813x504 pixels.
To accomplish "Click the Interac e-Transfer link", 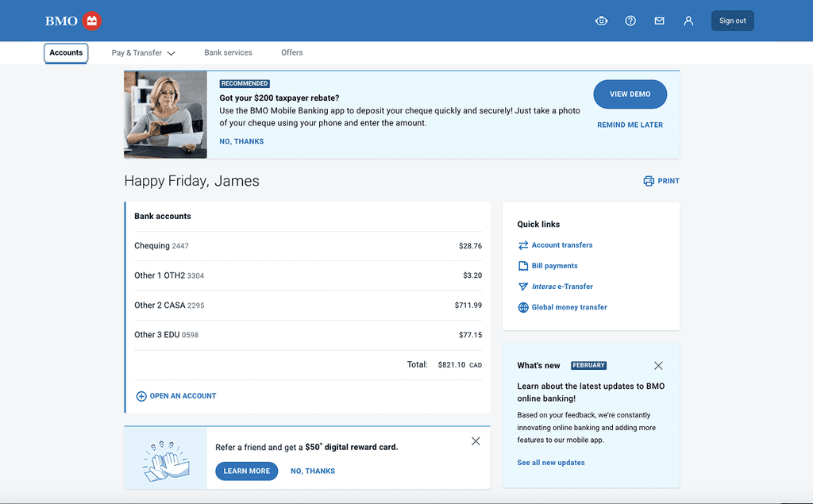I will pyautogui.click(x=562, y=287).
